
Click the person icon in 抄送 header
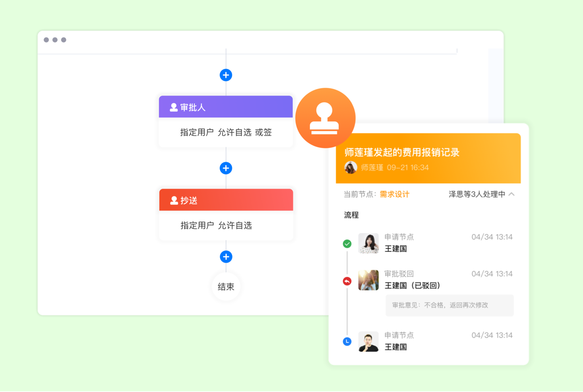(x=174, y=200)
